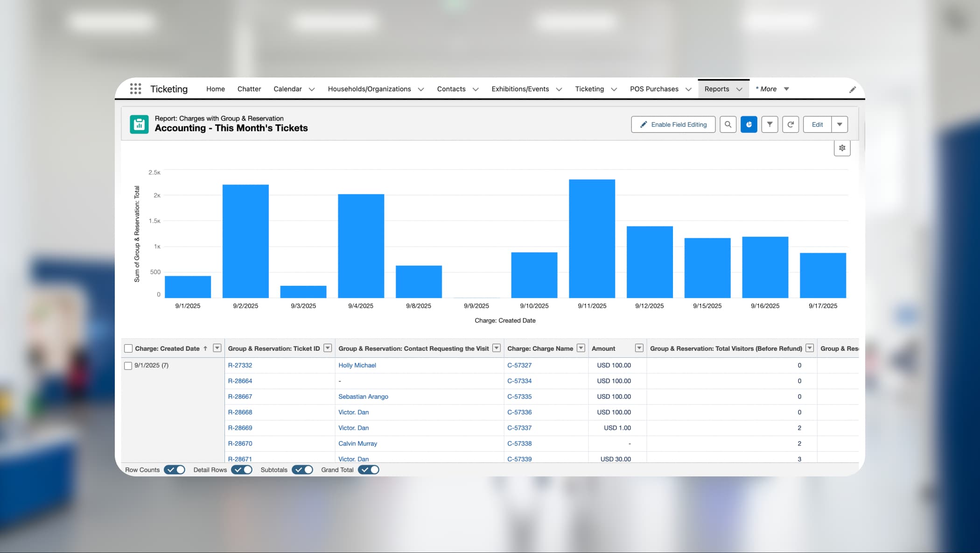Click the report search magnifier icon

(x=728, y=124)
